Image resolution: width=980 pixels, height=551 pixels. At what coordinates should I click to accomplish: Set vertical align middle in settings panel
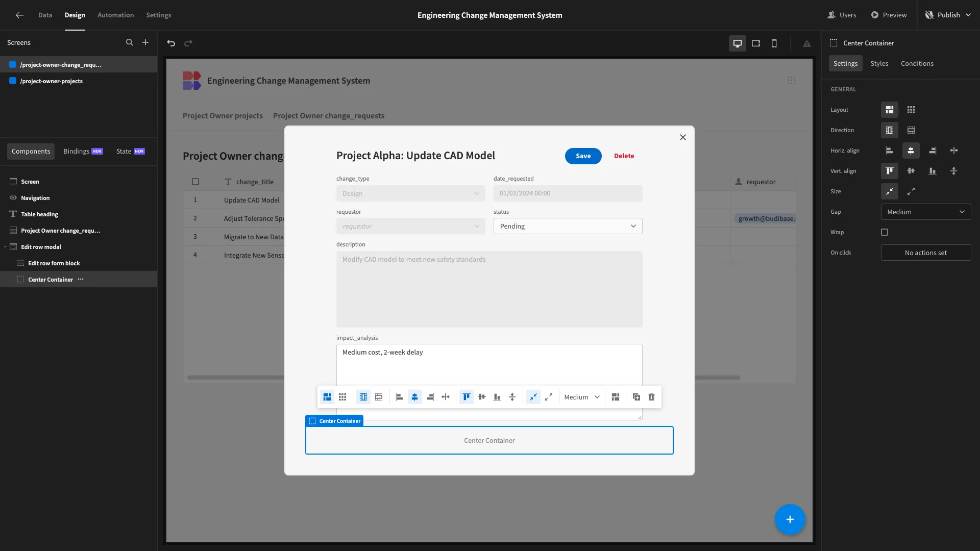click(x=911, y=171)
